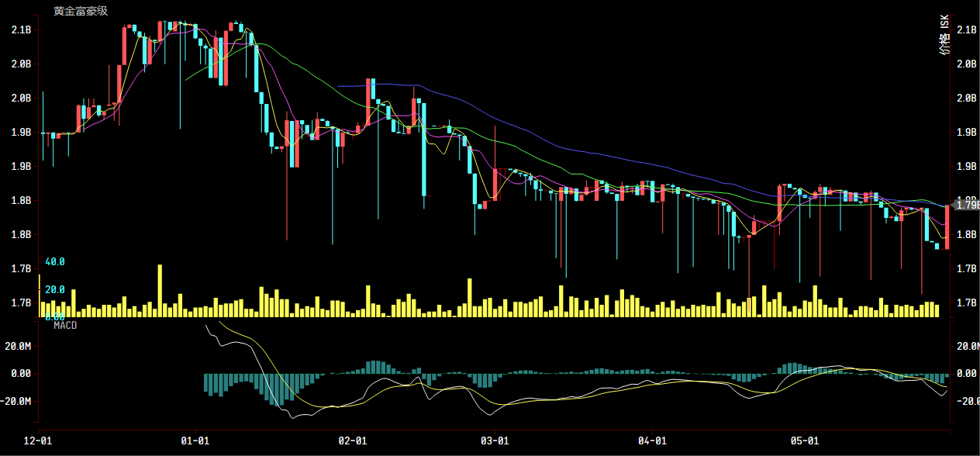Click the first teal MACD histogram bar
Image resolution: width=980 pixels, height=456 pixels.
205,382
